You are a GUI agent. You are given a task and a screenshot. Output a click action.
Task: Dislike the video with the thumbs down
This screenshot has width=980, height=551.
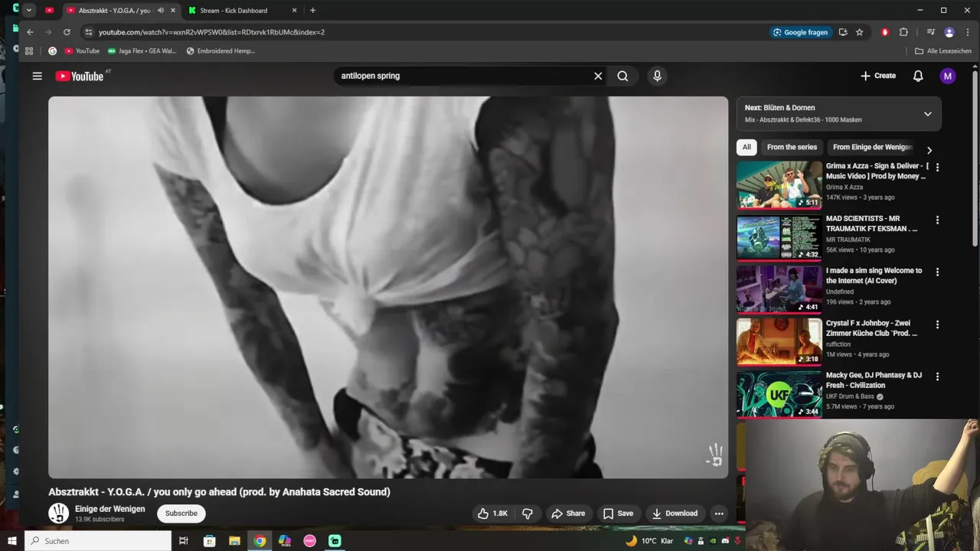(x=528, y=514)
